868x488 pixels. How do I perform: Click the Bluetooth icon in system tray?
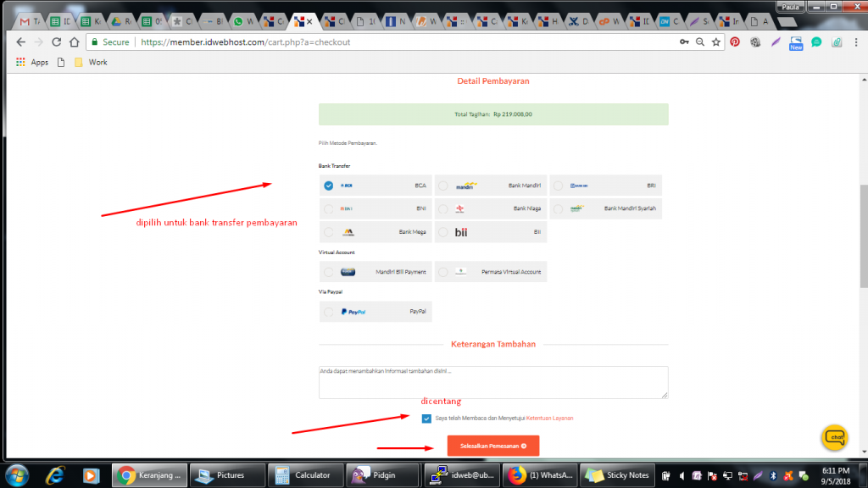coord(773,476)
